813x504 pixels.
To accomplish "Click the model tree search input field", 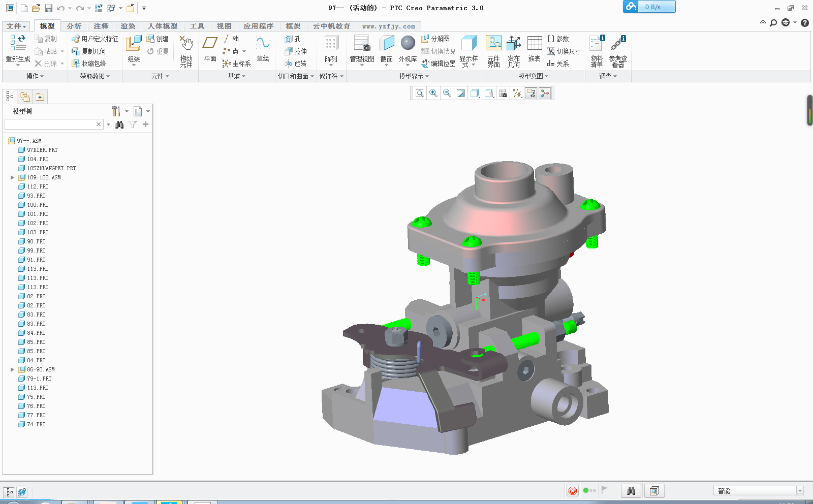I will pyautogui.click(x=50, y=124).
